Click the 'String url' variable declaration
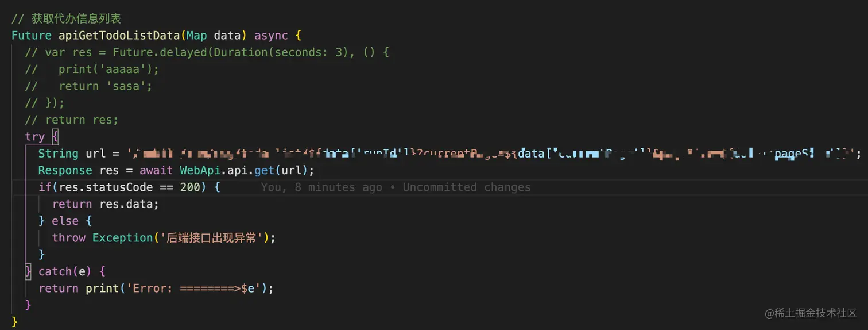 tap(72, 154)
